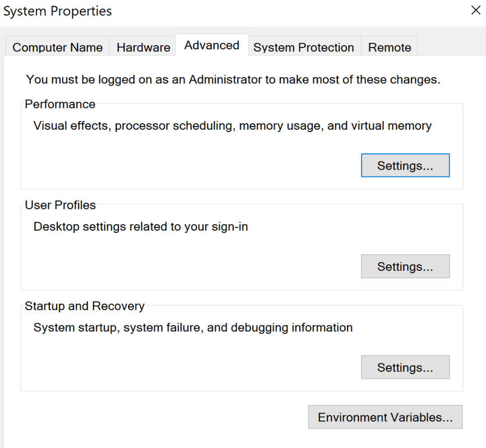Open Environment Variables dialog

[385, 418]
